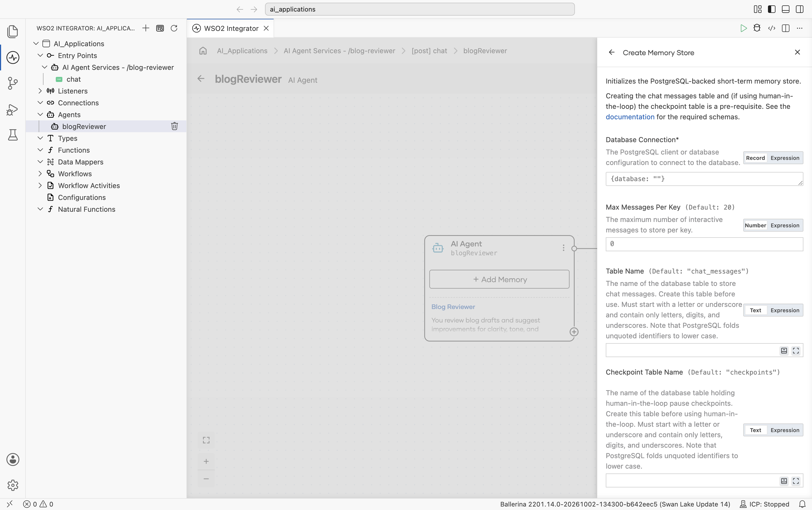Fit diagram to screen icon in canvas
Viewport: 812px width, 510px height.
(x=206, y=440)
